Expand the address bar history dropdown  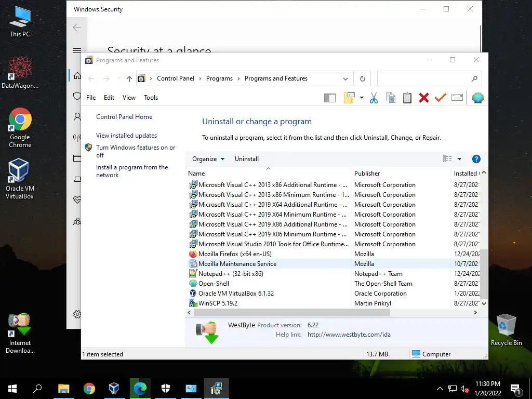[x=345, y=79]
